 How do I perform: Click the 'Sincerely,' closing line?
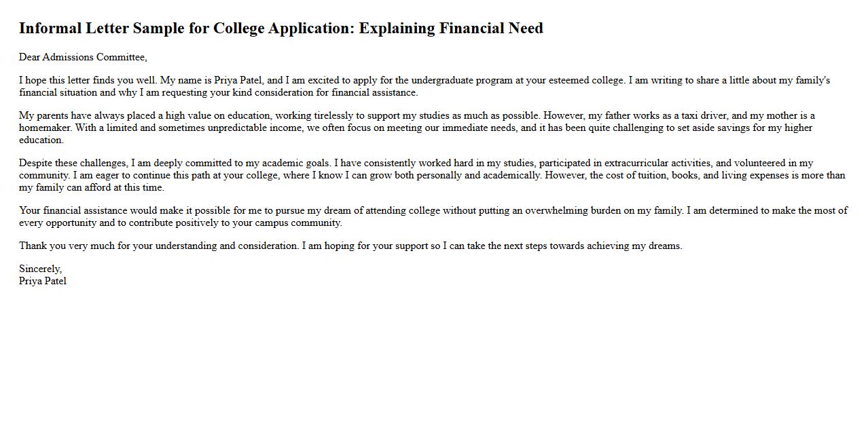click(40, 269)
